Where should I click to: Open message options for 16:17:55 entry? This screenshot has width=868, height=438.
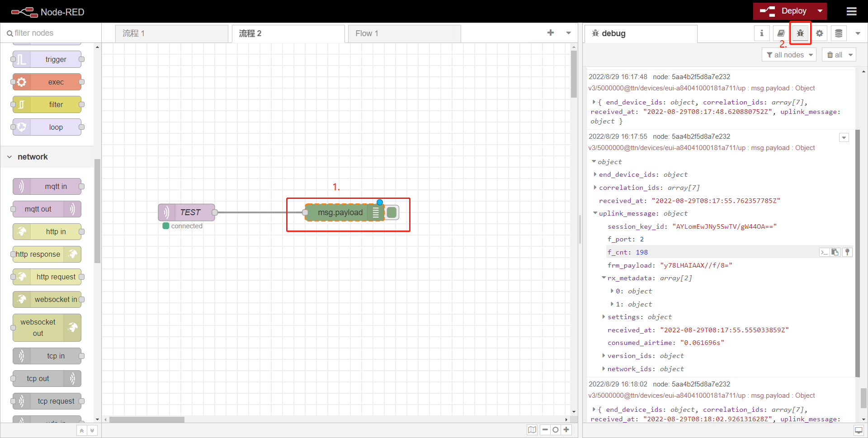pyautogui.click(x=844, y=137)
